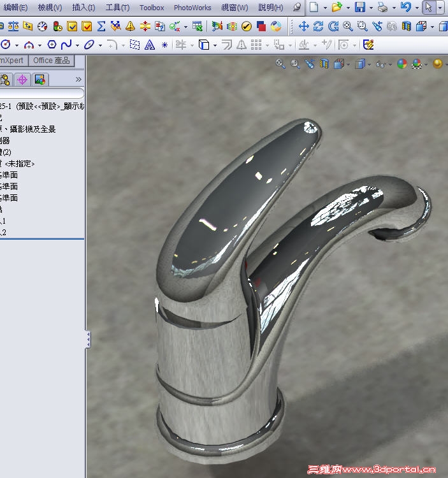This screenshot has height=478, width=448.
Task: Open the 檢視(V) menu
Action: tap(50, 7)
